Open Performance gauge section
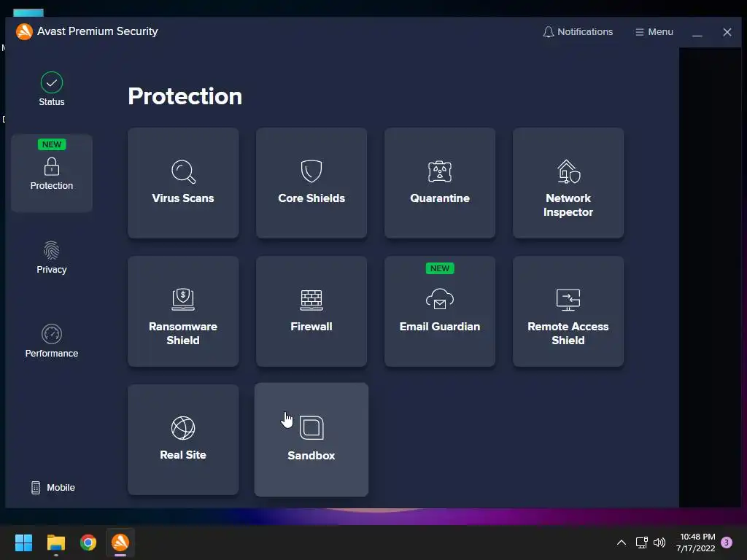747x560 pixels. coord(52,334)
